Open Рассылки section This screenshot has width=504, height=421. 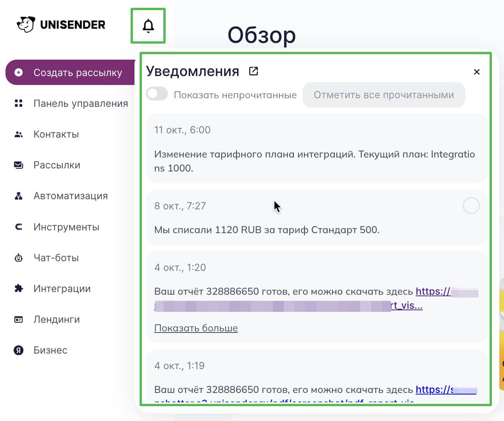[57, 165]
